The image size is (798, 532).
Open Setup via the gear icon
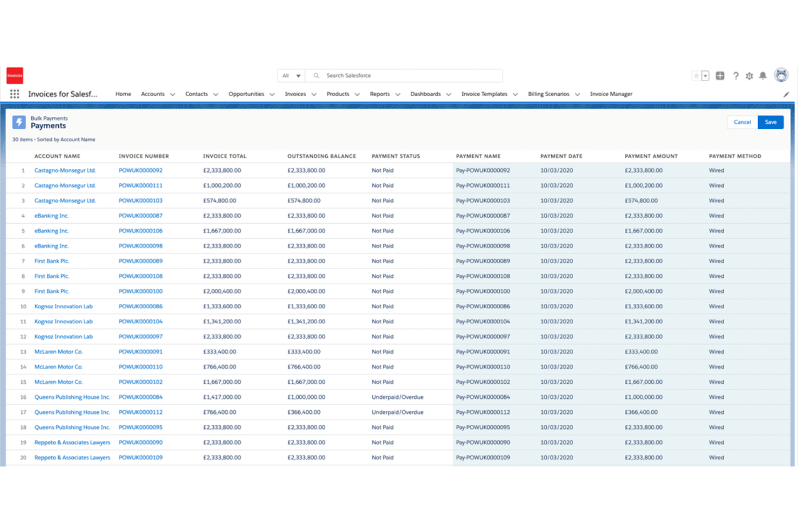(749, 75)
